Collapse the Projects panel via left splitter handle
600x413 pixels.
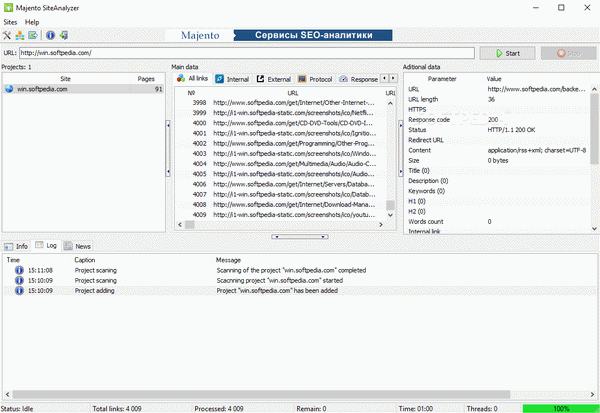point(168,149)
